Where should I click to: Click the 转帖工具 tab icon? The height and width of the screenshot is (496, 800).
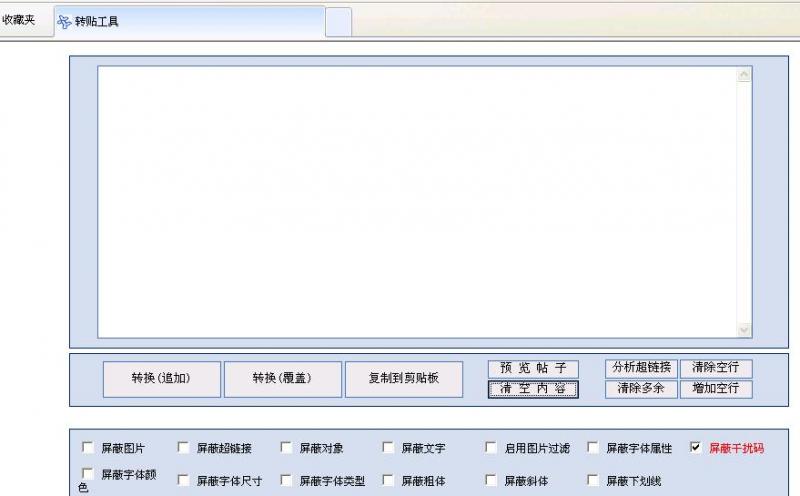click(x=64, y=21)
